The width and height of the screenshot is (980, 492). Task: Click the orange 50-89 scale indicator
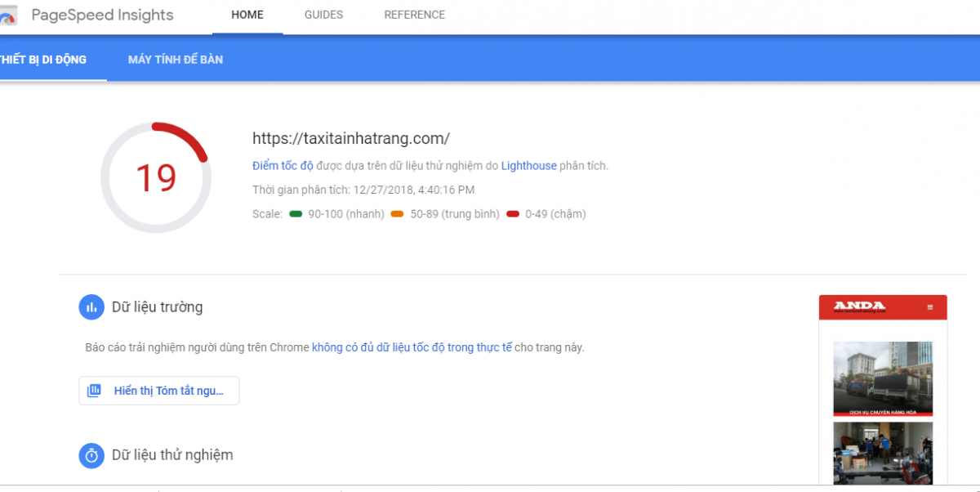pyautogui.click(x=398, y=214)
